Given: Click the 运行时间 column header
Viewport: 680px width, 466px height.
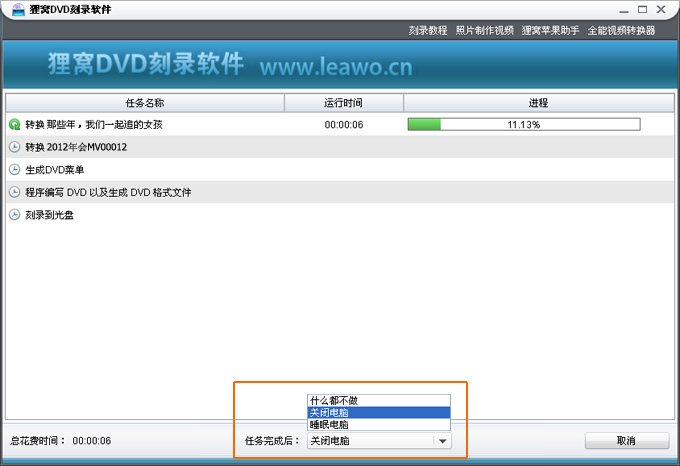Looking at the screenshot, I should pyautogui.click(x=343, y=103).
